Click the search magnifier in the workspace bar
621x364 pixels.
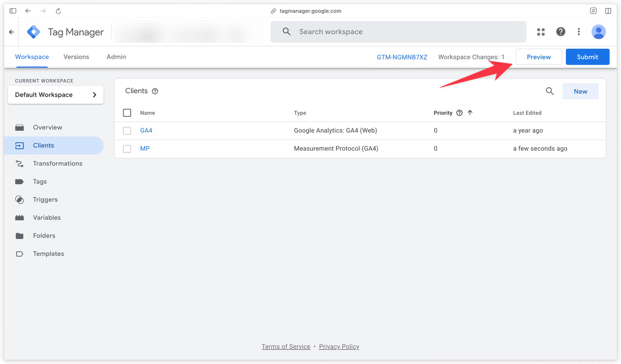click(287, 32)
